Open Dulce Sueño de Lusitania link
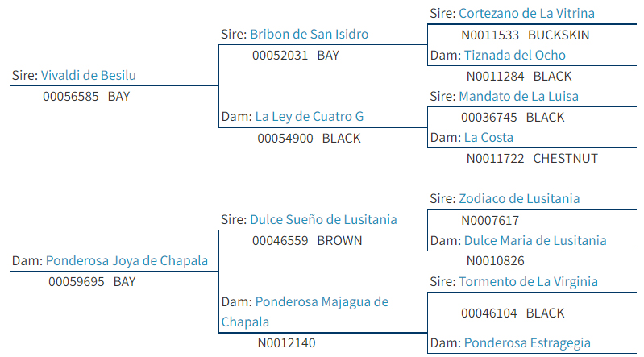 coord(323,220)
